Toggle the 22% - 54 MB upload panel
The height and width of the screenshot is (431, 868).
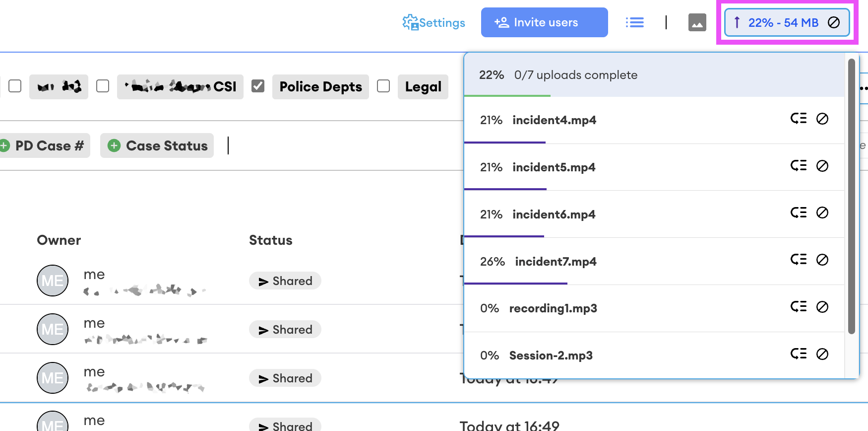coord(787,22)
